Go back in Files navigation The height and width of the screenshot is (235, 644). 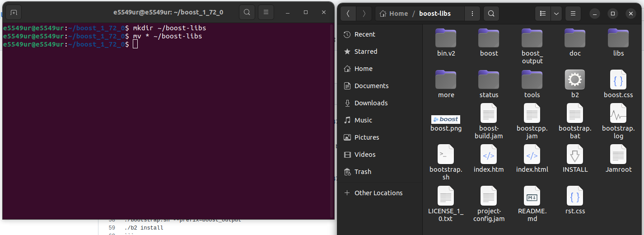pos(348,14)
